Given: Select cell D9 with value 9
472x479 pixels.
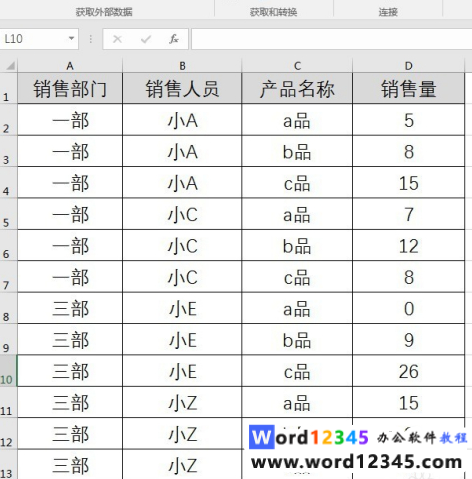Looking at the screenshot, I should click(408, 339).
